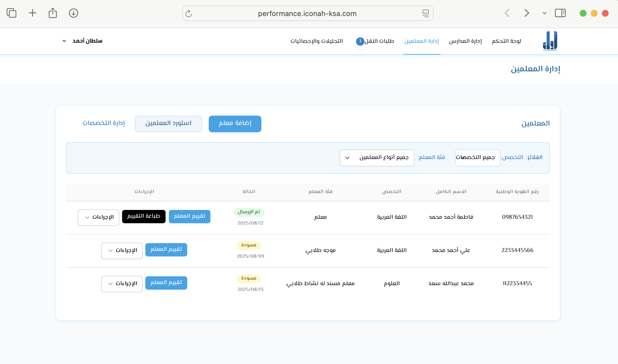Open a new tab with plus icon
The width and height of the screenshot is (618, 364).
(32, 13)
